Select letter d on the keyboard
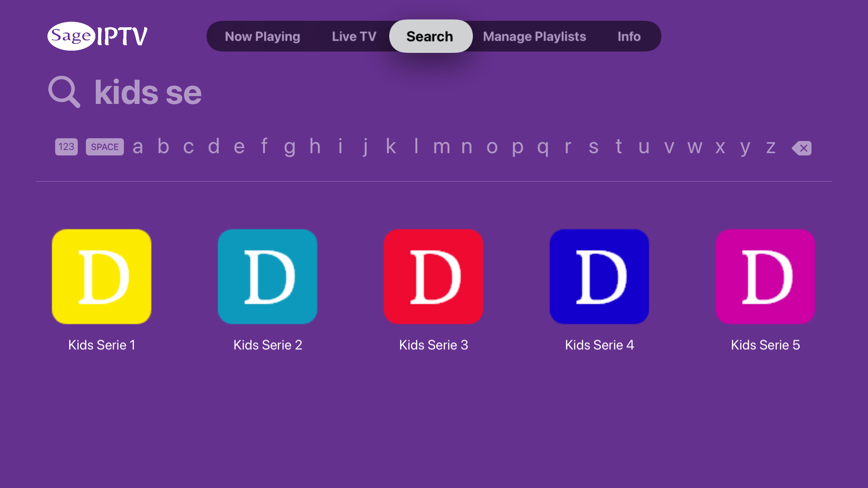Screen dimensions: 868x488 214,147
